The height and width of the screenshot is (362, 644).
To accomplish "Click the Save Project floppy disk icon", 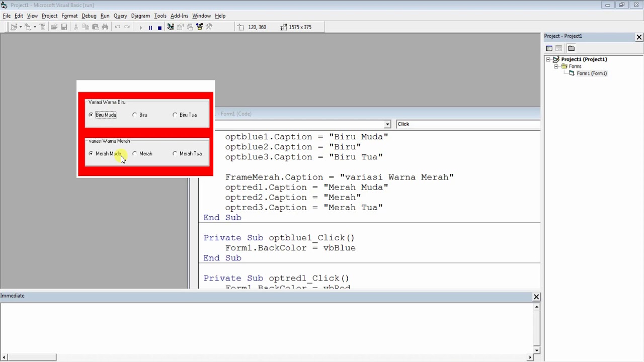I will (x=64, y=27).
